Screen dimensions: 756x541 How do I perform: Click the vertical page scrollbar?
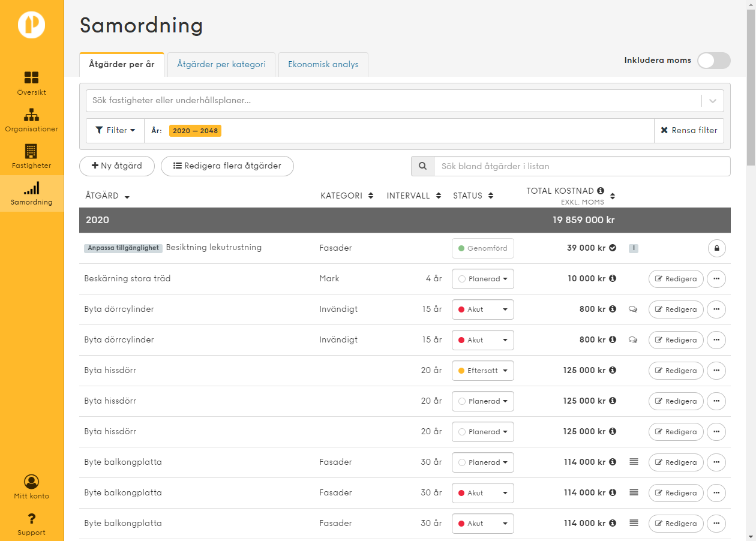(751, 87)
